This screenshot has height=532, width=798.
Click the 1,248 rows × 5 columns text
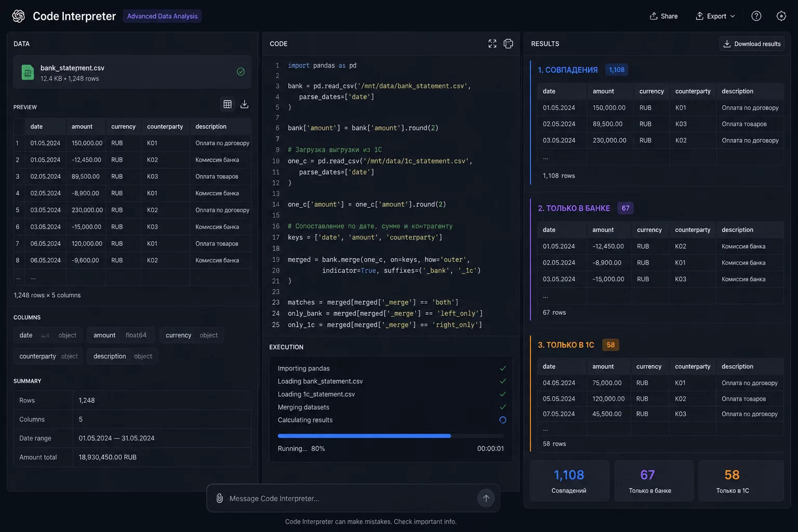[x=47, y=295]
